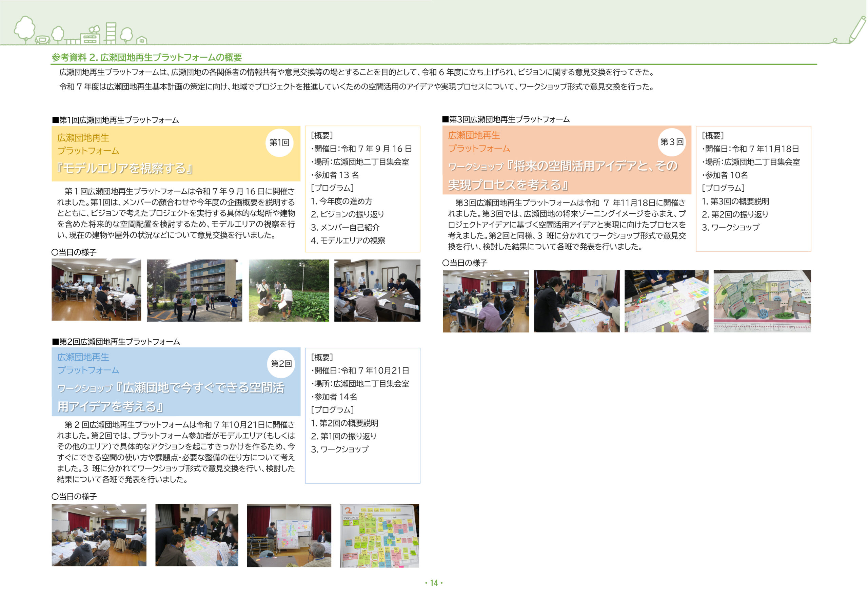The width and height of the screenshot is (868, 614).
Task: Click the venue line in the first session overview
Action: tap(360, 162)
